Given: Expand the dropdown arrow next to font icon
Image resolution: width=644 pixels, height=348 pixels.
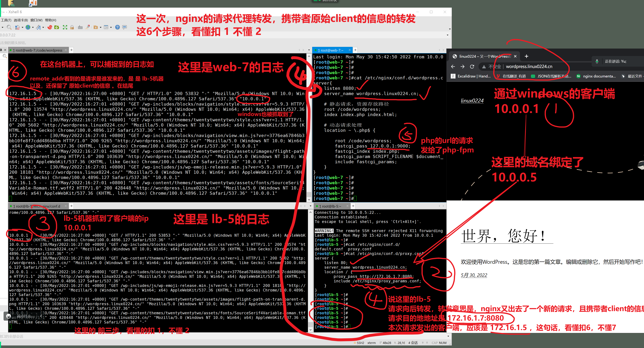Looking at the screenshot, I should coord(43,27).
